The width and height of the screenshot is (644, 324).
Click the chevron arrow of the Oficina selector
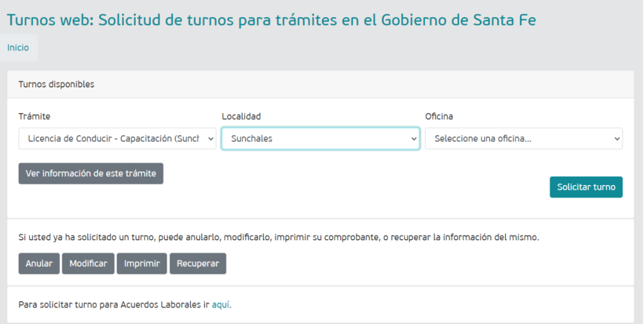(617, 139)
